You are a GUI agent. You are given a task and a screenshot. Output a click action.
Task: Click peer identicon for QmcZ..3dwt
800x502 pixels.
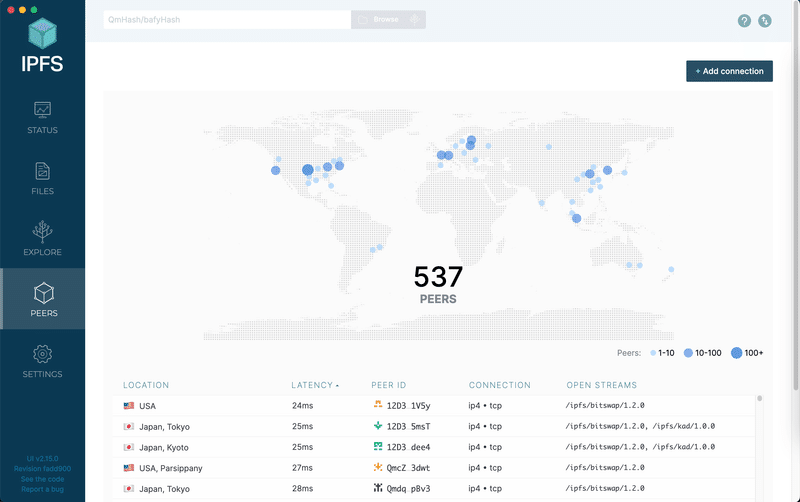coord(378,467)
